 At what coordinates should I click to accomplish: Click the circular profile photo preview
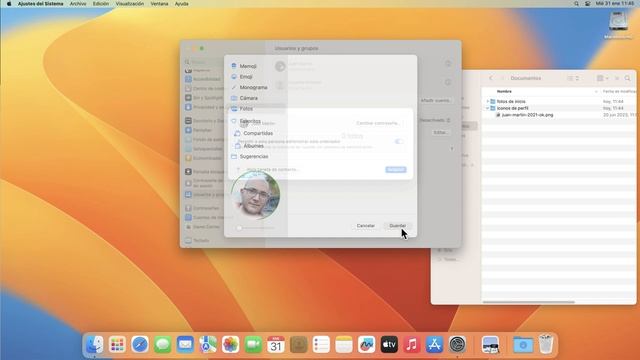(x=256, y=195)
